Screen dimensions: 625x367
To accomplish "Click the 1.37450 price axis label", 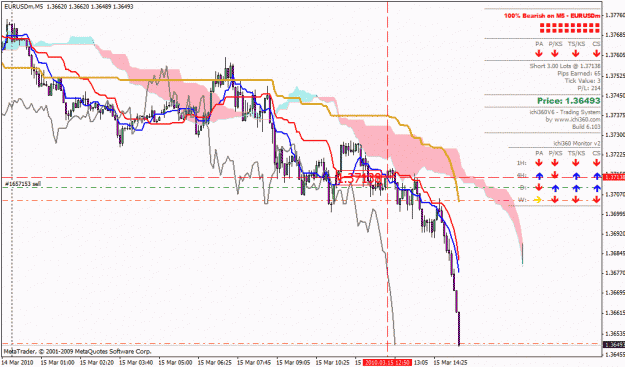I will (x=615, y=96).
